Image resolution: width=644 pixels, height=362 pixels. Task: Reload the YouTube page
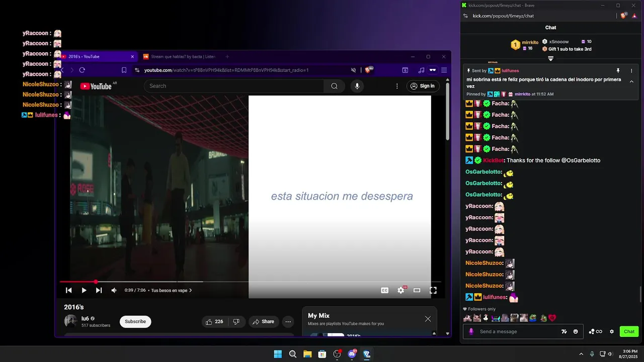pyautogui.click(x=82, y=70)
